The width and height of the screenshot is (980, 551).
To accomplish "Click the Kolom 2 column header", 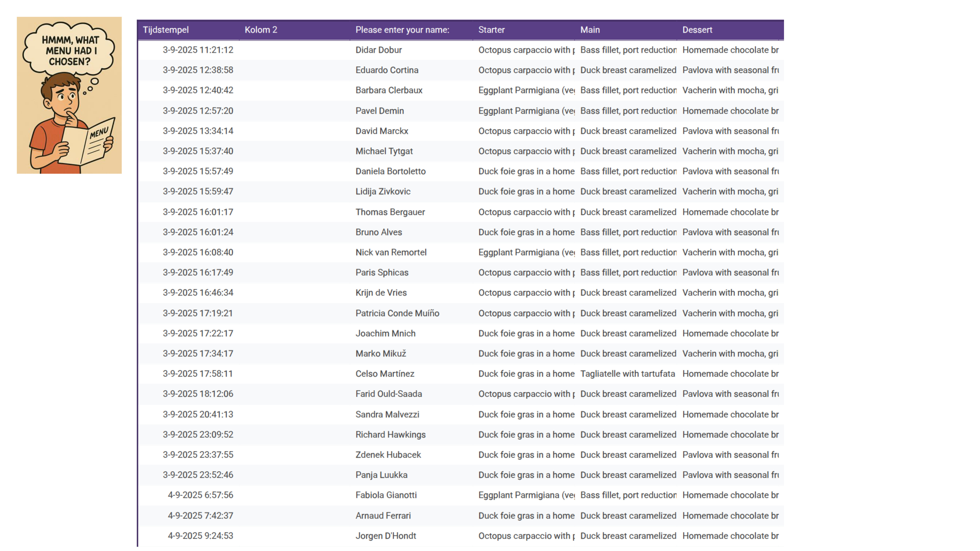I will [x=261, y=30].
